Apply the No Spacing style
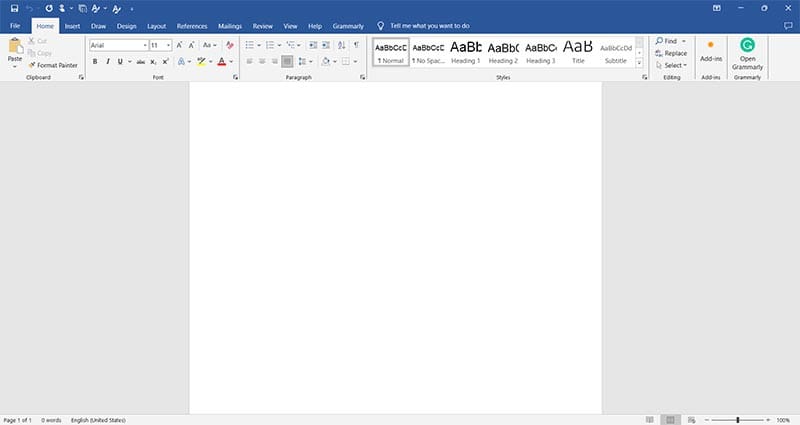This screenshot has width=800, height=425. point(429,52)
